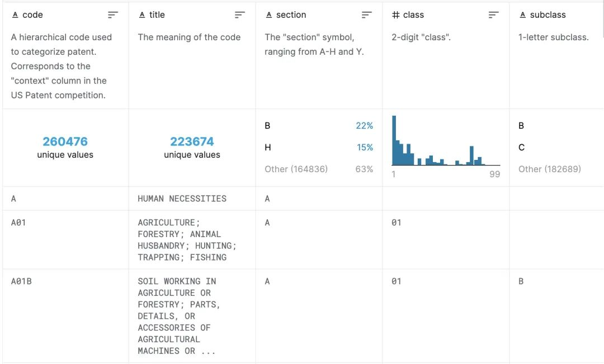Screen dimensions: 604x364
Task: Select the A01B code cell
Action: 21,281
